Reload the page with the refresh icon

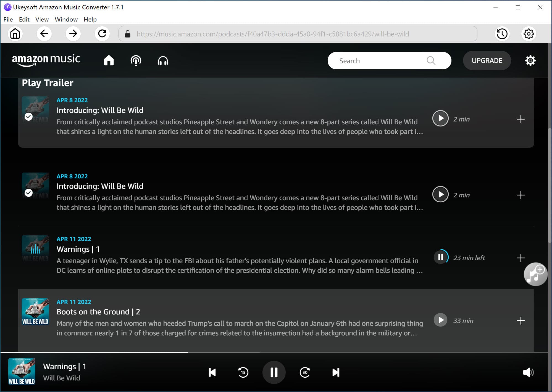click(x=102, y=34)
